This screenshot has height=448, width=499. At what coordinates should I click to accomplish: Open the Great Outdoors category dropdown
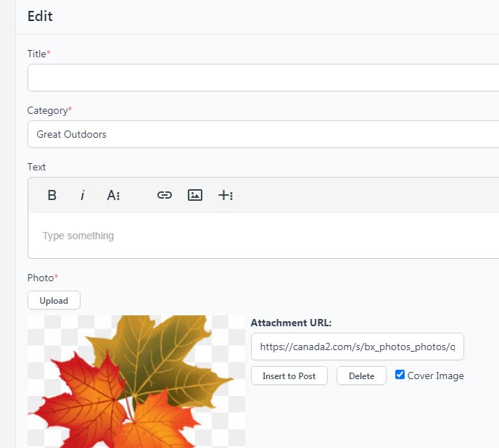(x=263, y=134)
